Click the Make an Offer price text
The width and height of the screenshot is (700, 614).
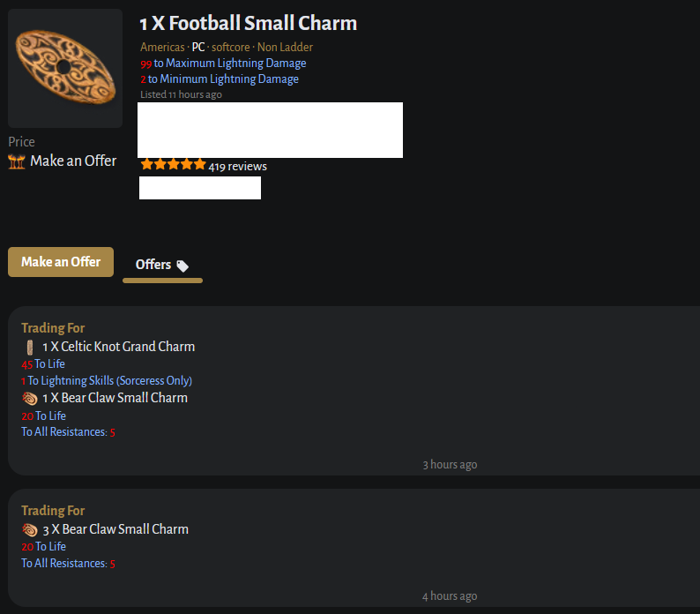pyautogui.click(x=73, y=161)
